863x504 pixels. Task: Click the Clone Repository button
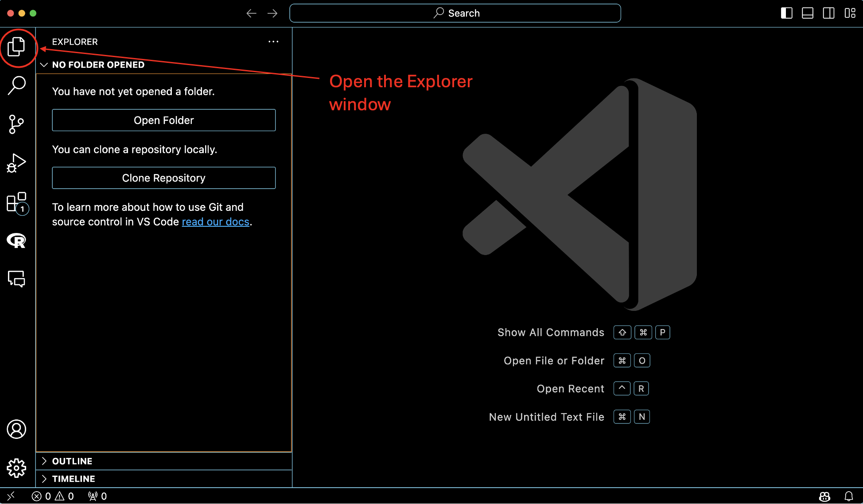[164, 178]
